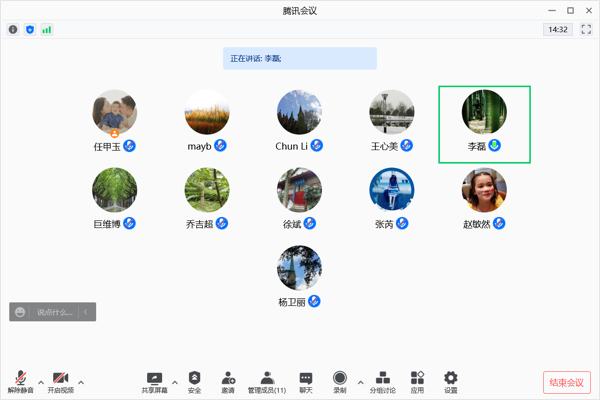Expand audio options arrow beside 解除静音
Image resolution: width=600 pixels, height=400 pixels.
pyautogui.click(x=41, y=382)
